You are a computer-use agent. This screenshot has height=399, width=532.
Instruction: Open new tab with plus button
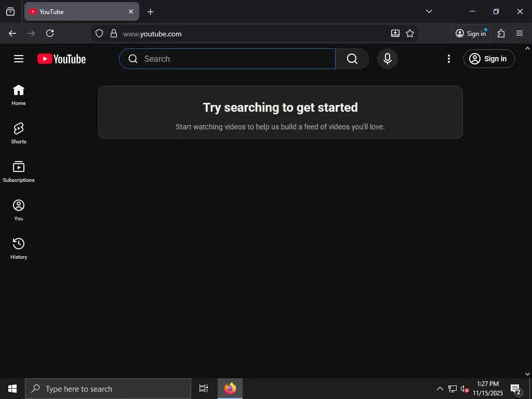(x=150, y=12)
